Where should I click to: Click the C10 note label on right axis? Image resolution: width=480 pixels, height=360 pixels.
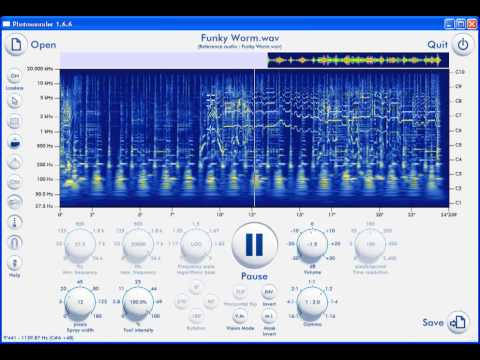point(460,72)
